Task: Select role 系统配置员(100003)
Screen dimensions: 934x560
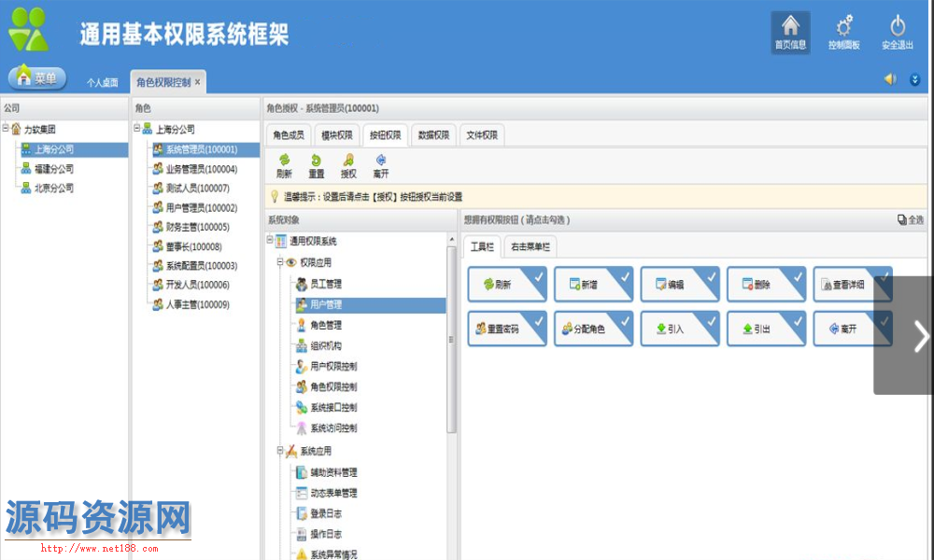Action: click(202, 265)
